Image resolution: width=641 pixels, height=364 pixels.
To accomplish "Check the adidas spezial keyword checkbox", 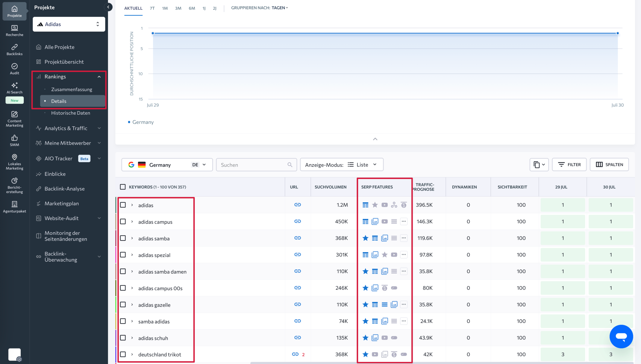I will (123, 255).
